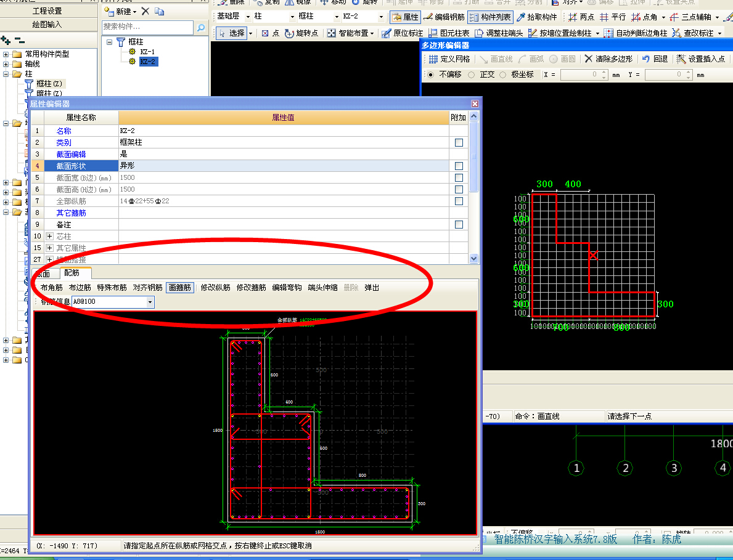
Task: Click 回退 undo in polygon editor
Action: coord(655,59)
